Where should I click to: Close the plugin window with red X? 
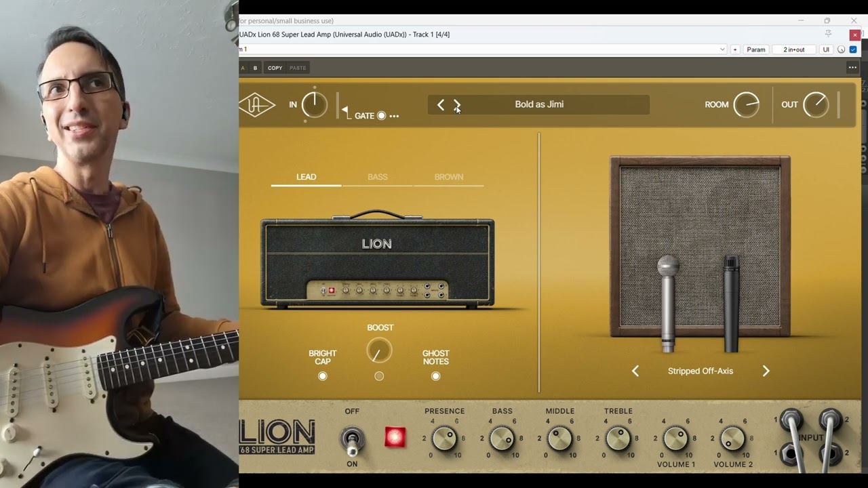[x=855, y=35]
